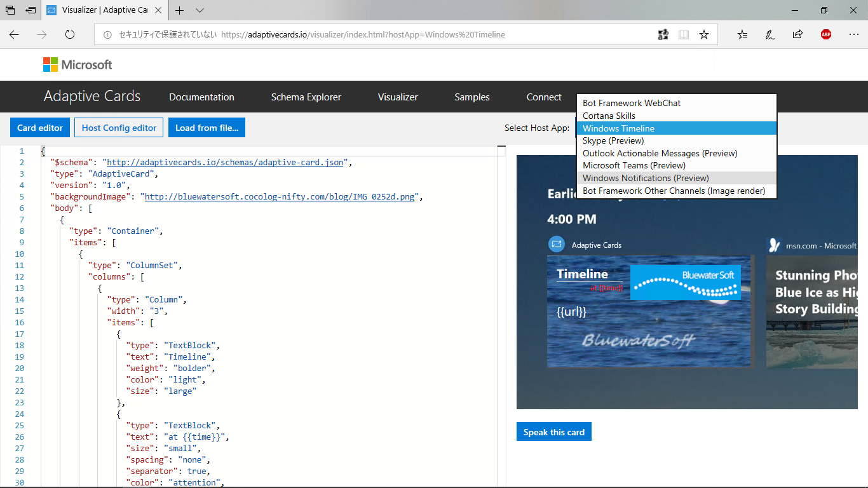Viewport: 868px width, 488px height.
Task: Close the Visualizer tab
Action: [159, 10]
